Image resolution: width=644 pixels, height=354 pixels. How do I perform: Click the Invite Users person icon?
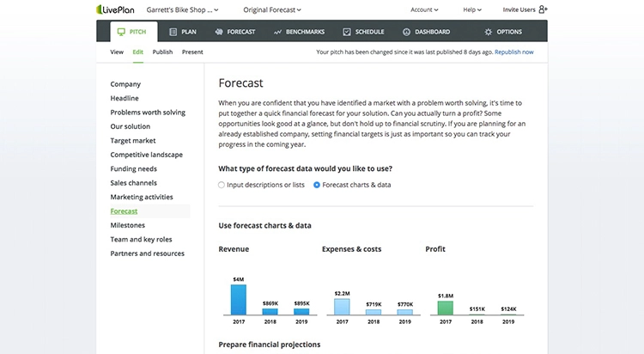(543, 9)
